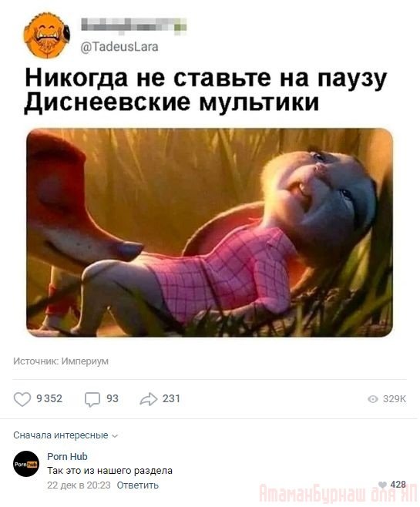The width and height of the screenshot is (420, 507).
Task: Open the Porn Hub commenter avatar
Action: point(26,464)
